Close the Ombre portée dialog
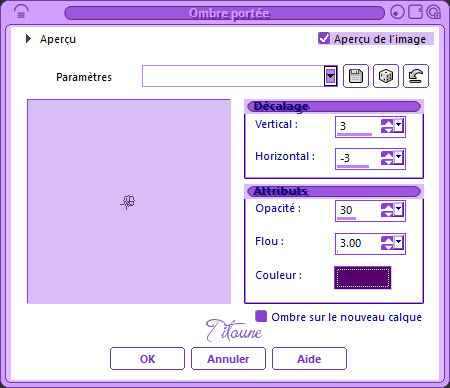This screenshot has width=450, height=388. click(434, 12)
